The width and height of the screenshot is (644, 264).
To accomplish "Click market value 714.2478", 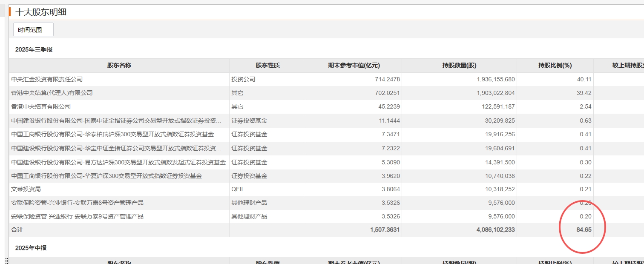I will (x=388, y=79).
